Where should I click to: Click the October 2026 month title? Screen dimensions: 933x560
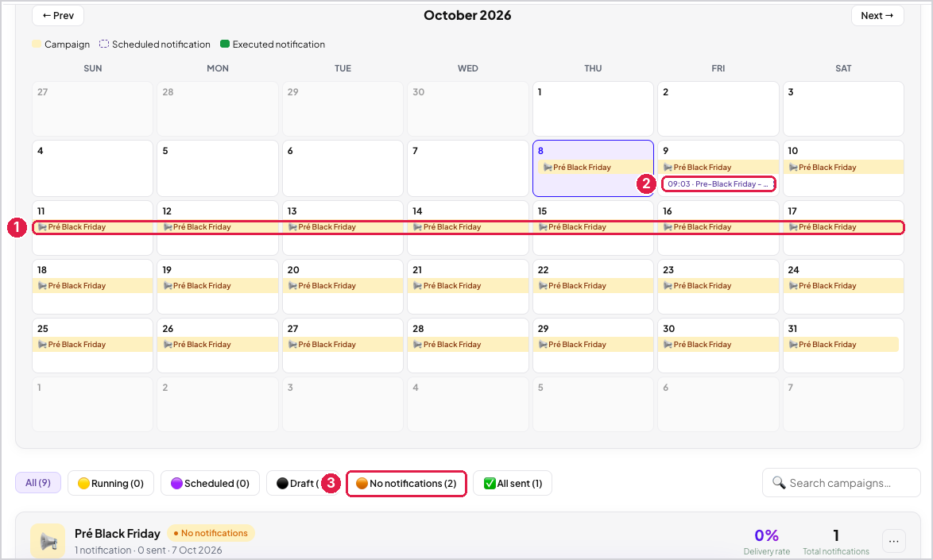click(x=467, y=15)
